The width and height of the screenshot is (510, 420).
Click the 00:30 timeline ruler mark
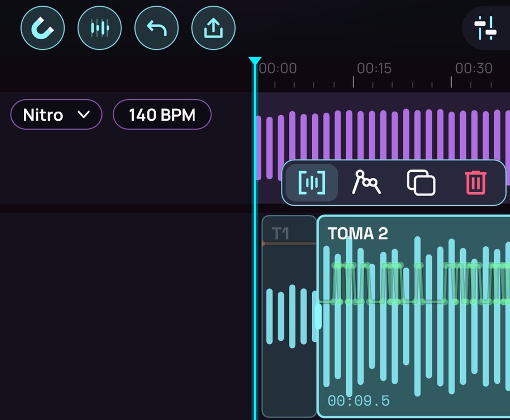[x=474, y=69]
